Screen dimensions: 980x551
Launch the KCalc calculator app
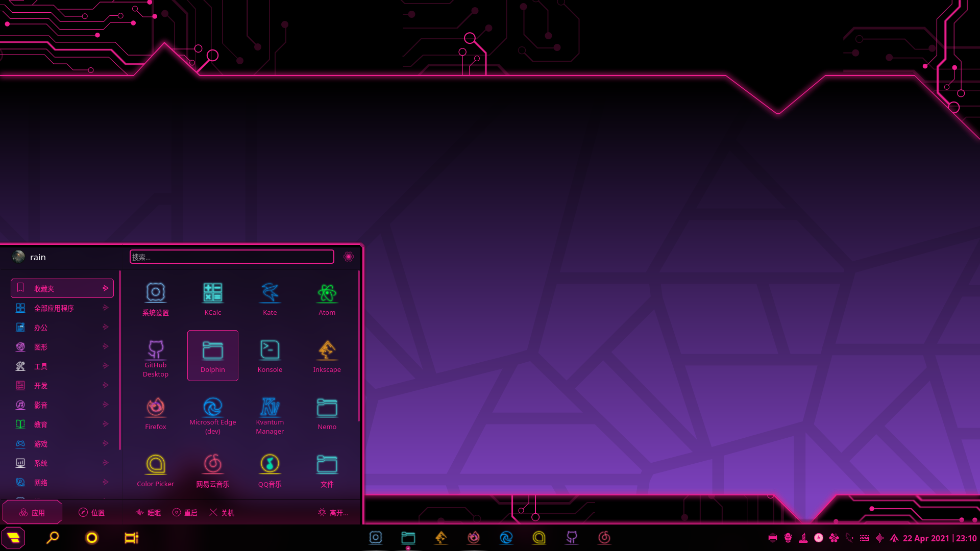(x=213, y=298)
